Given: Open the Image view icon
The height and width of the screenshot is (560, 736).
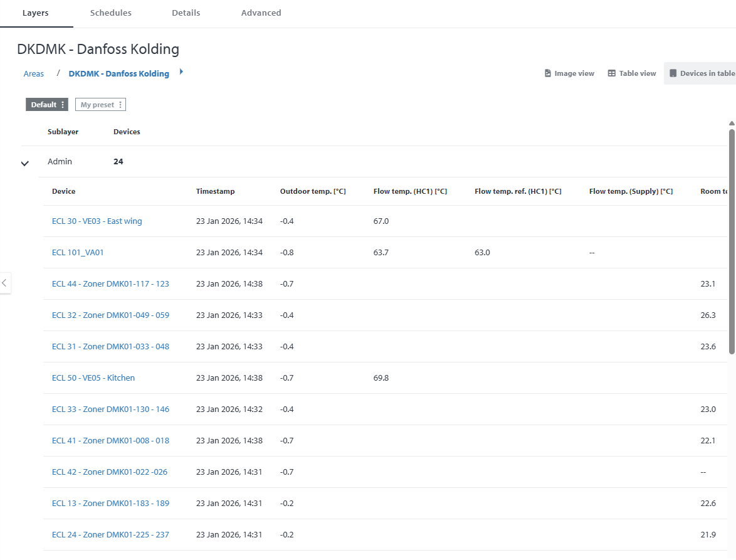Looking at the screenshot, I should pos(548,73).
